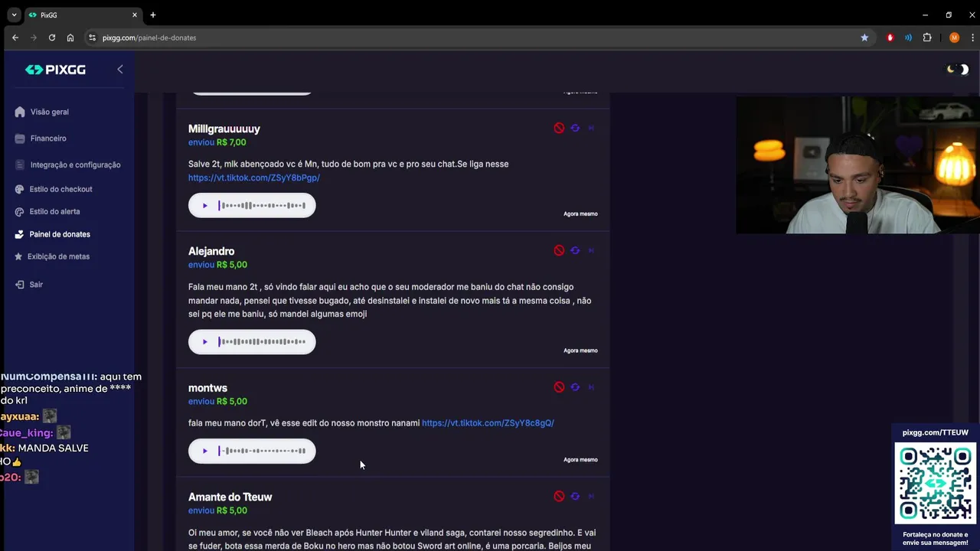Image resolution: width=980 pixels, height=551 pixels.
Task: Open Chrome extensions puzzle menu
Action: click(x=927, y=37)
